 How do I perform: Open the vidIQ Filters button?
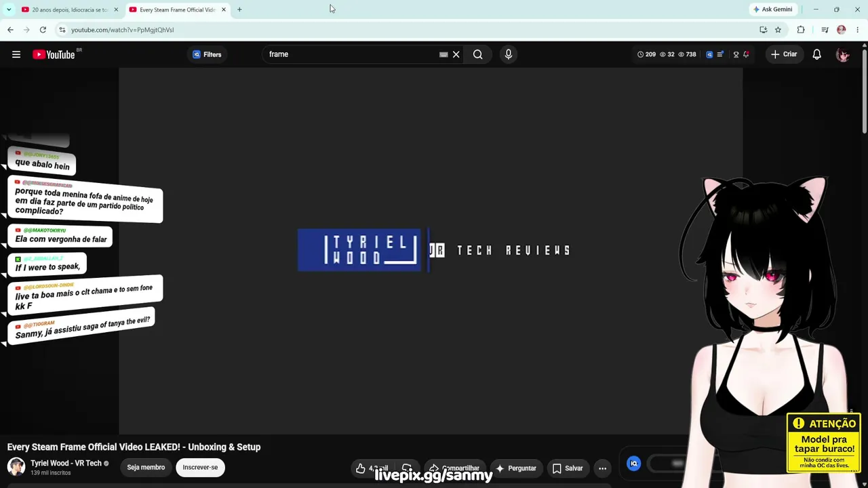click(207, 54)
